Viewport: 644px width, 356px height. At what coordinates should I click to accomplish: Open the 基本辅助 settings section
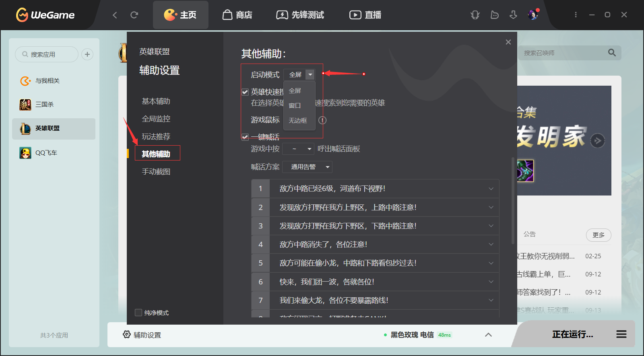(x=156, y=101)
